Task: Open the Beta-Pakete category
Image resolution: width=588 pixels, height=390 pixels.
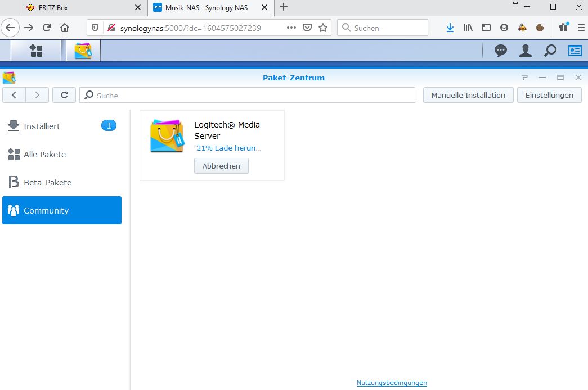Action: (x=62, y=183)
